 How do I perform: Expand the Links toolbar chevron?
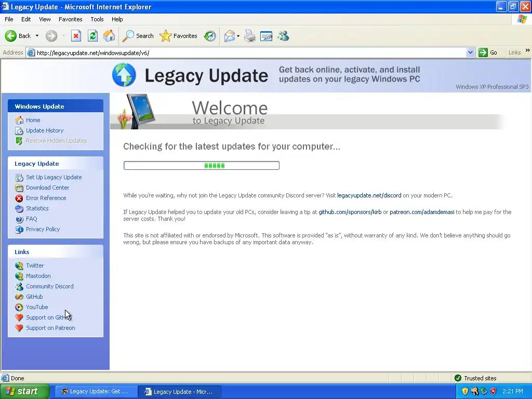528,50
